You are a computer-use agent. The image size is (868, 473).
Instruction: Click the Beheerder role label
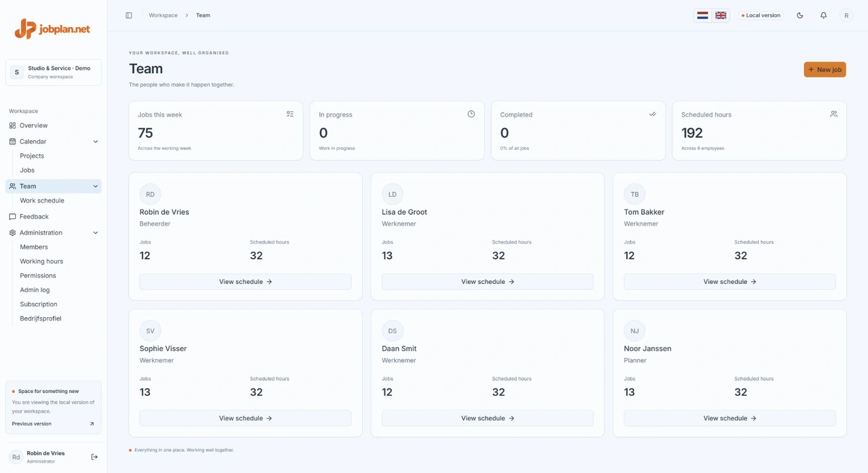coord(155,224)
